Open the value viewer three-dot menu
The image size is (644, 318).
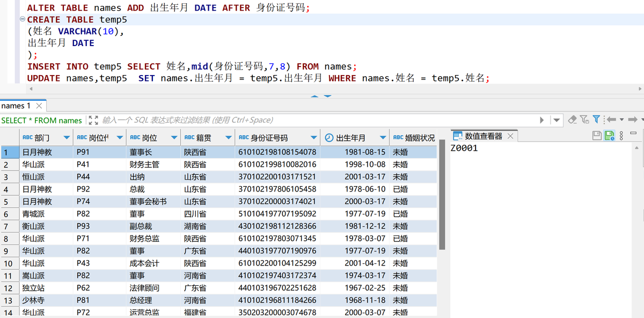(621, 136)
